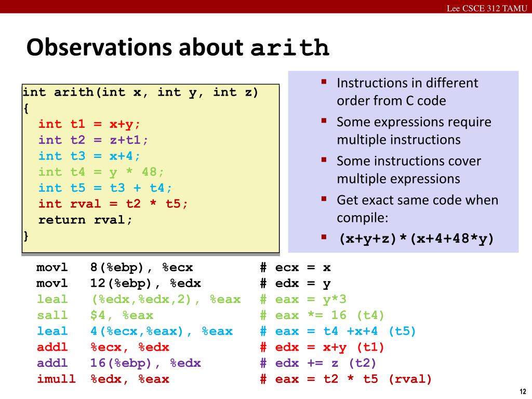The image size is (532, 399).
Task: Select the code line "int rval = t2 * t5;"
Action: pos(113,204)
